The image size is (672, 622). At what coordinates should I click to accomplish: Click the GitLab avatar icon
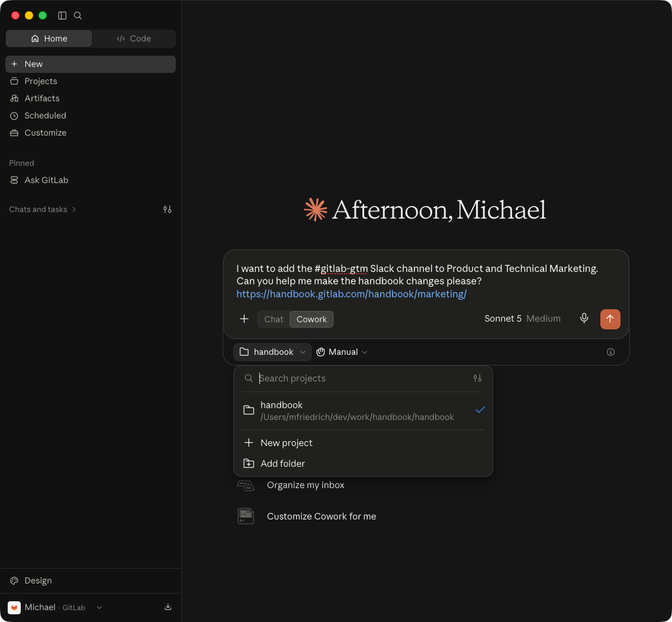pyautogui.click(x=14, y=607)
